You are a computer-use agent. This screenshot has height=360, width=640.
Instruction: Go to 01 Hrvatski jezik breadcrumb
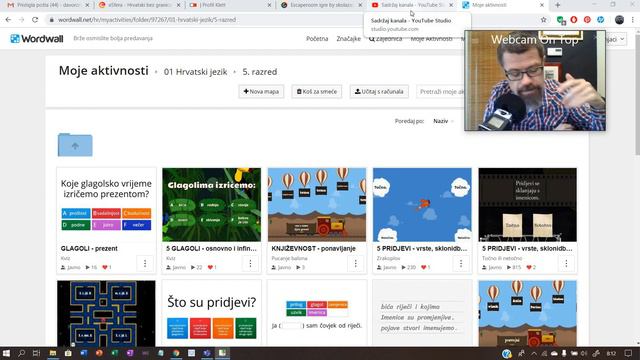coord(196,72)
